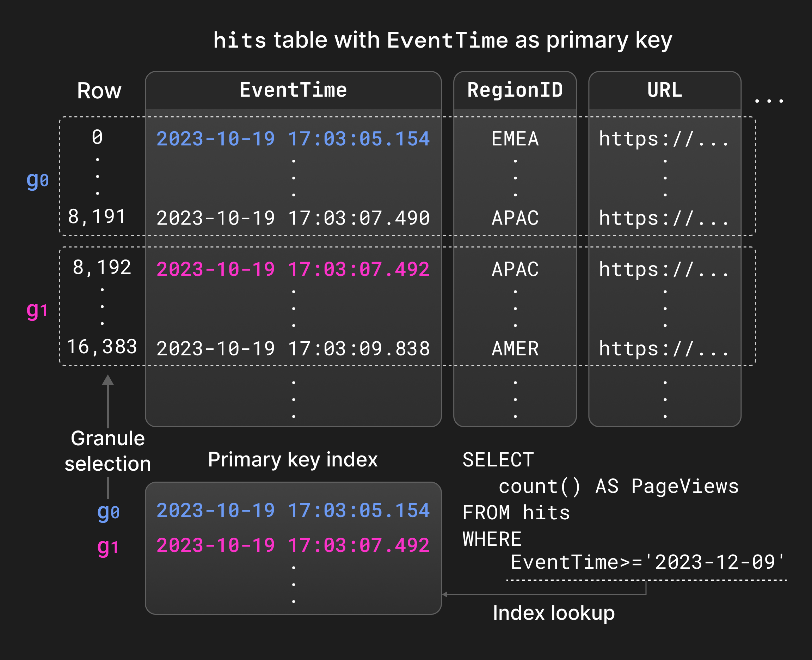Click the blue timestamp in table row 0
This screenshot has width=812, height=660.
pyautogui.click(x=293, y=139)
